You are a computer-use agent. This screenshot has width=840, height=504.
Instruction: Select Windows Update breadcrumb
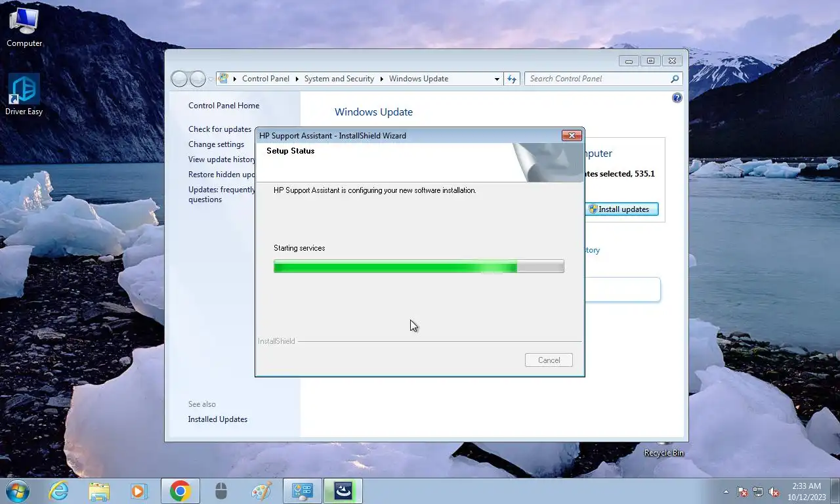418,79
